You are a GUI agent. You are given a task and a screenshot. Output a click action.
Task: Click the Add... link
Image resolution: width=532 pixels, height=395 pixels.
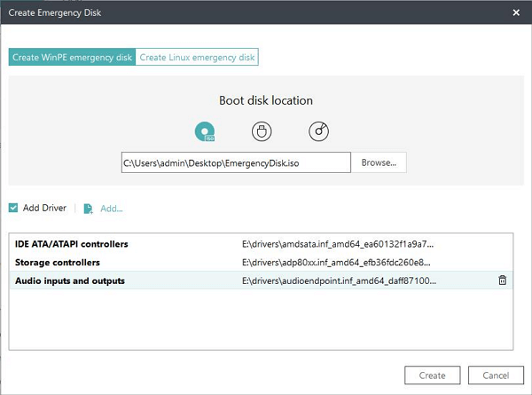tap(112, 209)
